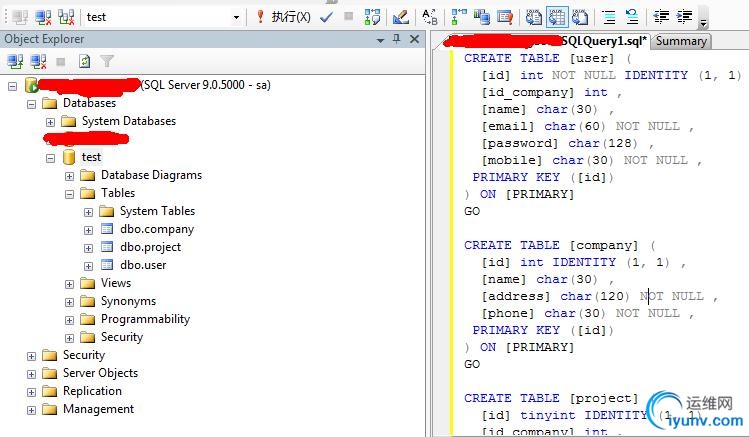
Task: Click the Display Estimated Execution Plan icon
Action: pos(372,17)
